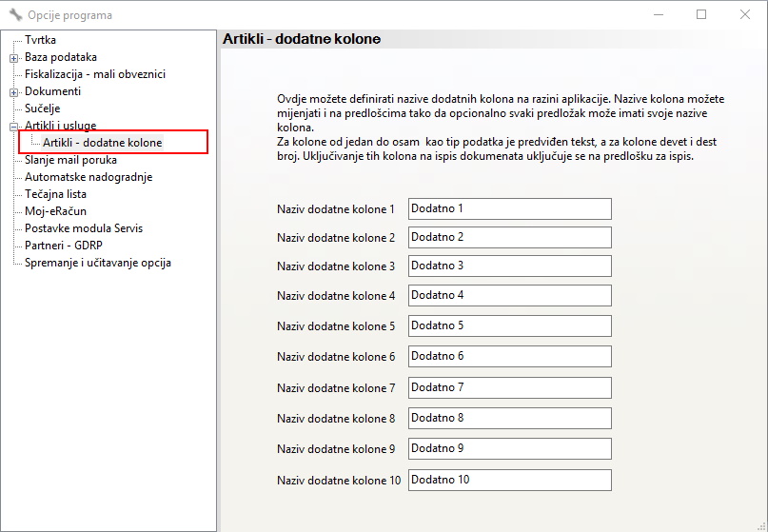Screen dimensions: 768x532
Task: Click the Opcije programa title bar icon
Action: 15,14
